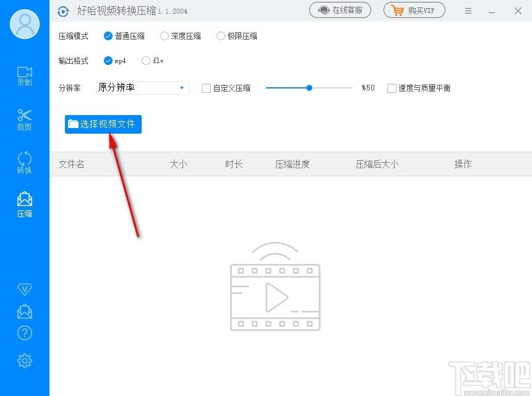Close the application window

(518, 11)
